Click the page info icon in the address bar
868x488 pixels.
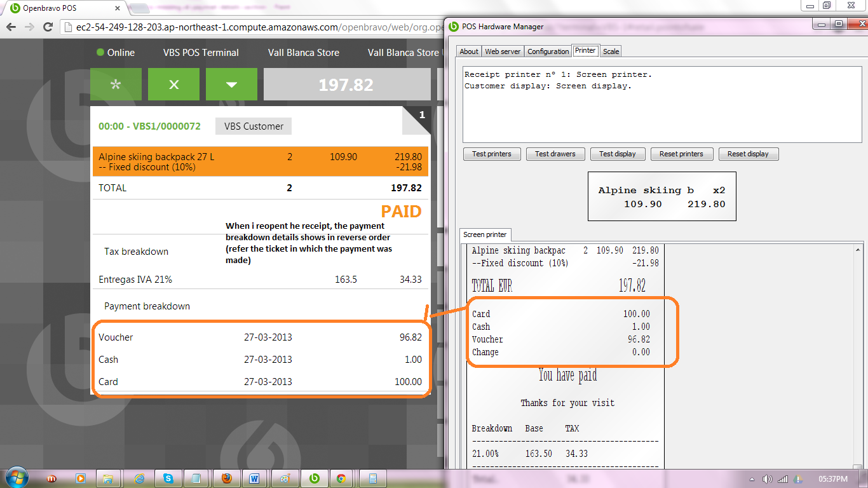pos(69,27)
